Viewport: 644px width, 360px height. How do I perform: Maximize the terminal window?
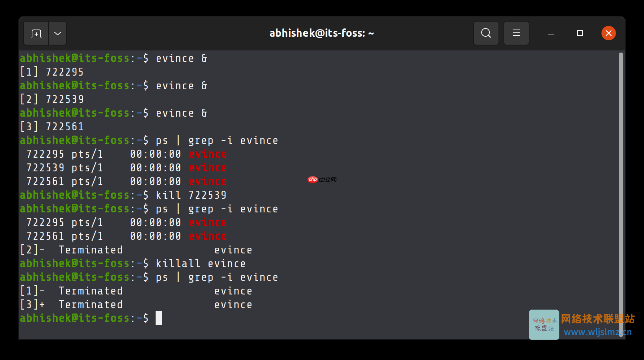click(x=580, y=33)
